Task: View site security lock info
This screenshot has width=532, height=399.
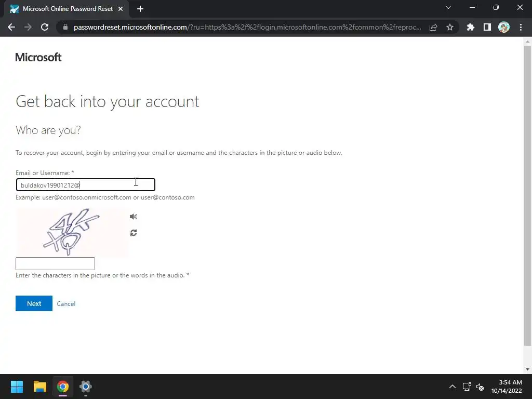Action: (65, 27)
